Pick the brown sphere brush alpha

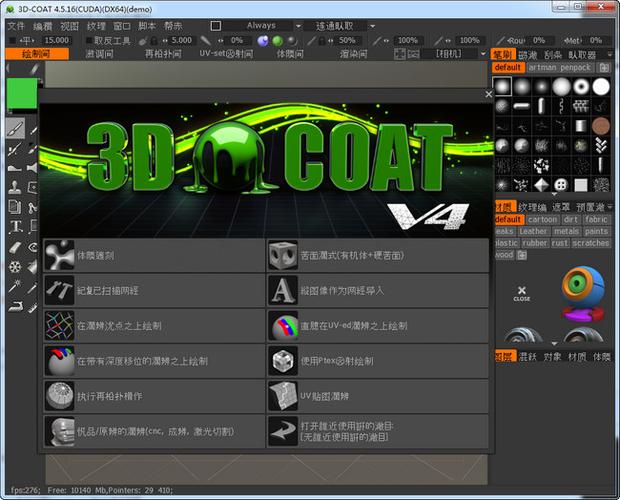(x=601, y=126)
